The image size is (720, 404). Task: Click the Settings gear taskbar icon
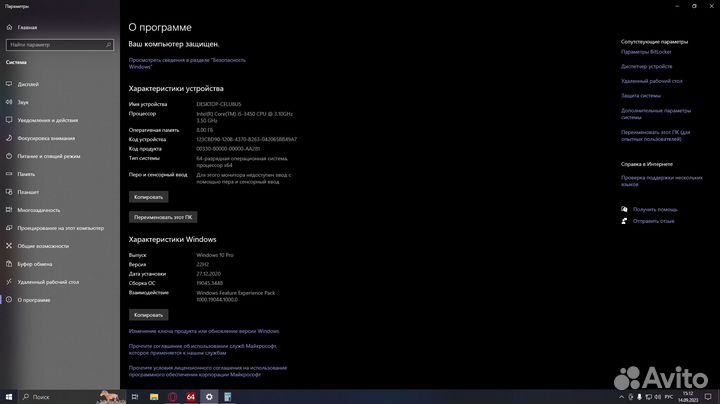pyautogui.click(x=209, y=397)
